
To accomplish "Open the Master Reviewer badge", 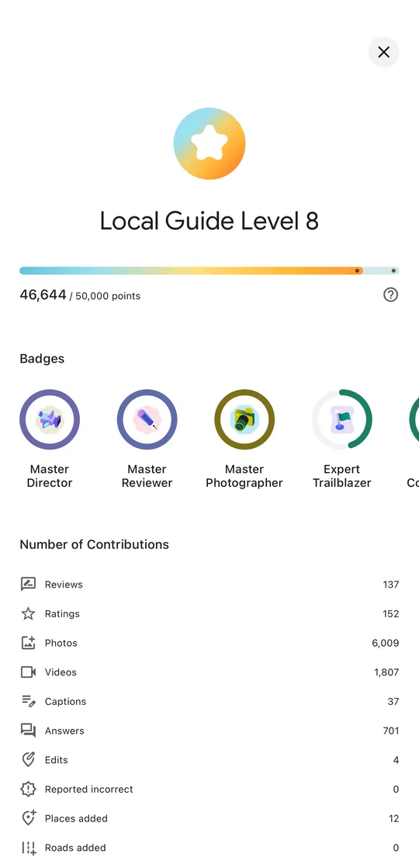I will coord(147,419).
